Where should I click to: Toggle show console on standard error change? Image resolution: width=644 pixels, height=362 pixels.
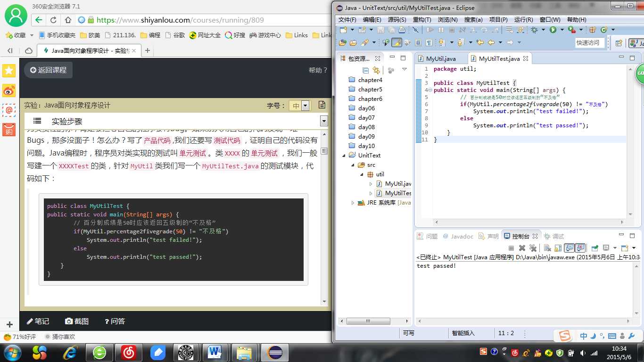580,248
